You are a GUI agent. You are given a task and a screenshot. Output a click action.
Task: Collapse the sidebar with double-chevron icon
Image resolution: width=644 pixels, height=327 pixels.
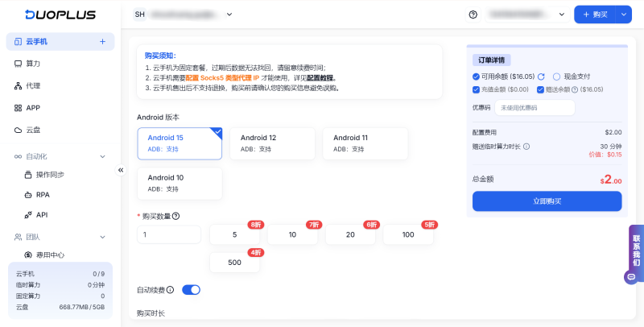[121, 170]
